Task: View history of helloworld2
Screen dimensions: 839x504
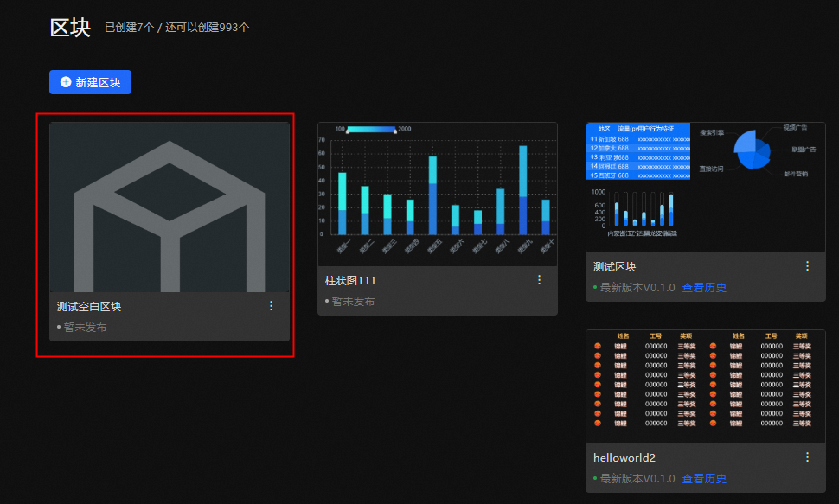Action: 704,479
